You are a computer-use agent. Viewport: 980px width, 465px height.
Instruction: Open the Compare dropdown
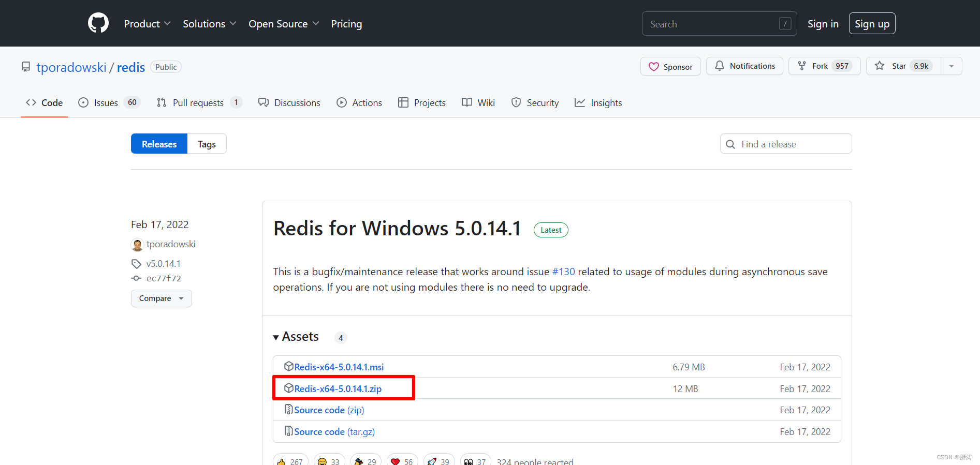(x=161, y=298)
